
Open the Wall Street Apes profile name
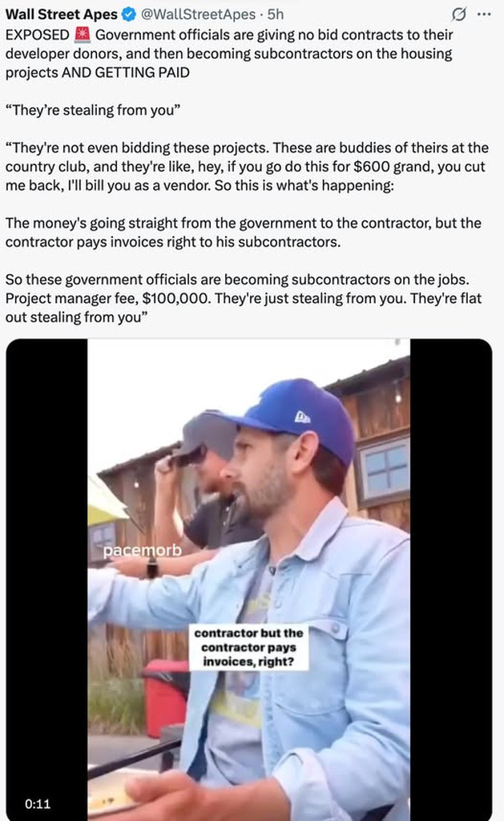[61, 14]
